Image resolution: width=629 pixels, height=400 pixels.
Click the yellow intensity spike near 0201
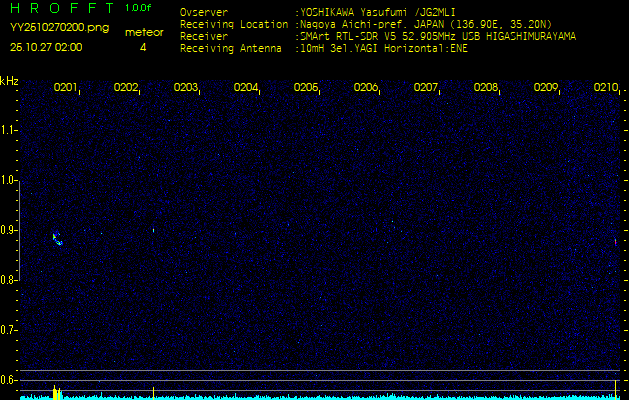click(x=57, y=393)
